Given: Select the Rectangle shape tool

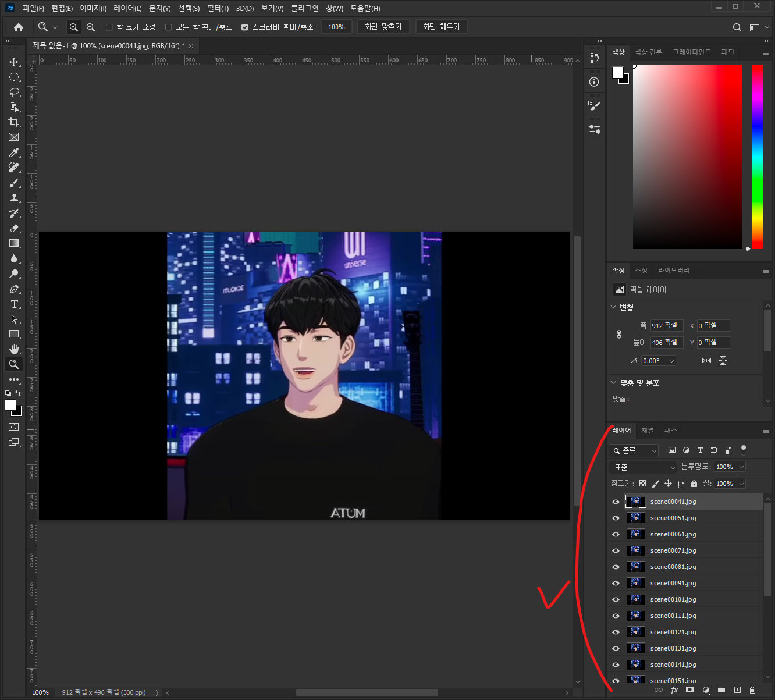Looking at the screenshot, I should pos(14,334).
